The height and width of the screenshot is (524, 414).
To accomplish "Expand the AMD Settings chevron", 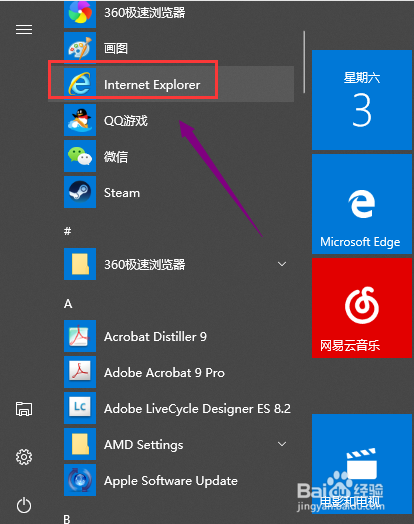I will tap(282, 444).
